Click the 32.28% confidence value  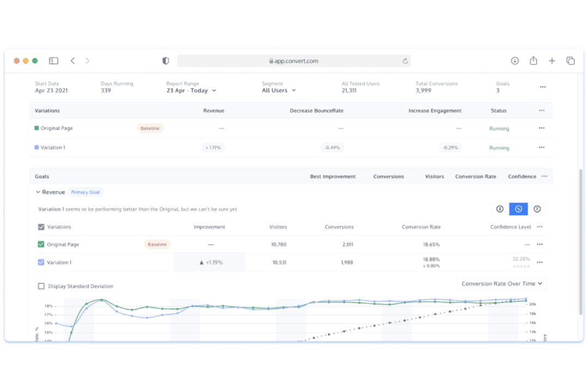pyautogui.click(x=521, y=259)
